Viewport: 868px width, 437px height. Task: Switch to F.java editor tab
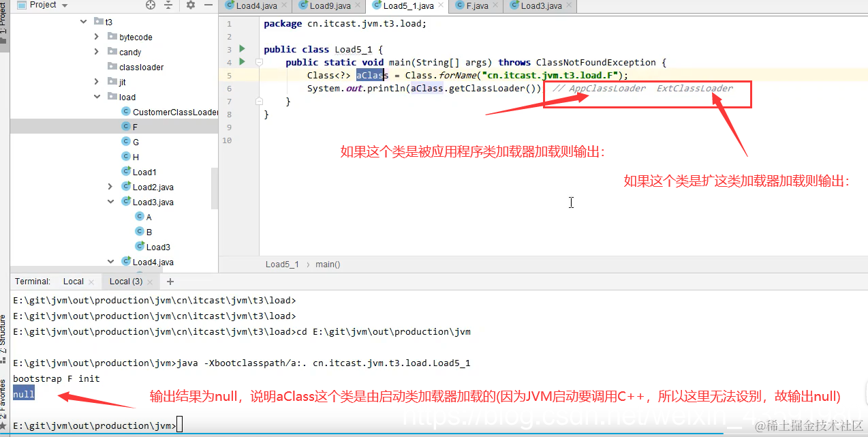click(x=477, y=6)
